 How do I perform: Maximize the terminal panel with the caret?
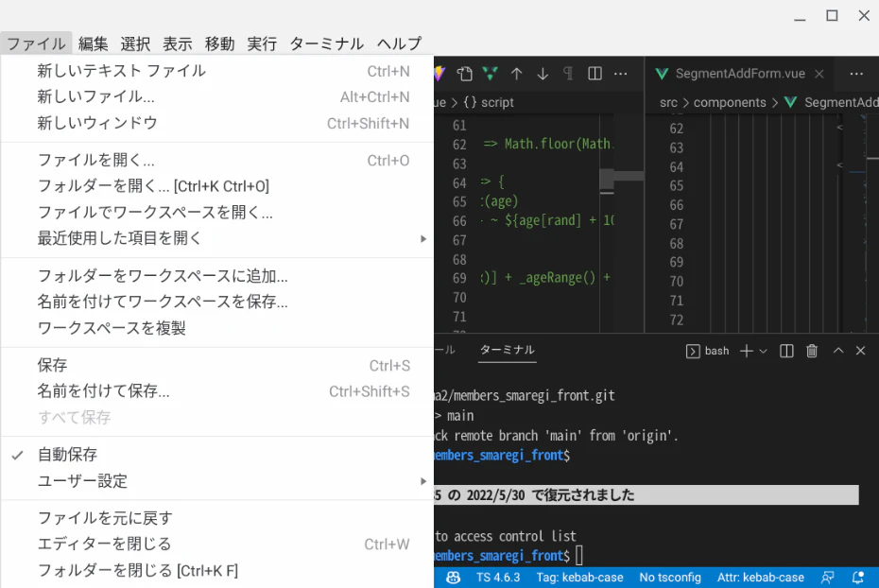[x=838, y=351]
